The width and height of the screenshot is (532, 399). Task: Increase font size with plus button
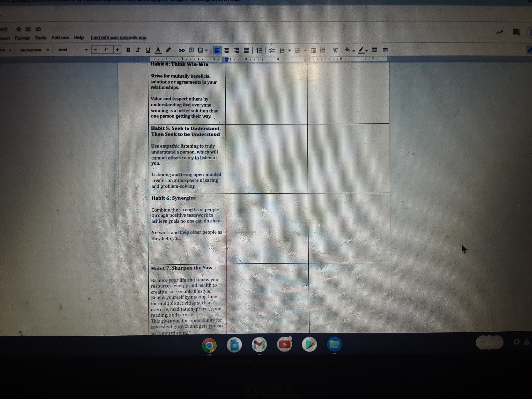117,50
